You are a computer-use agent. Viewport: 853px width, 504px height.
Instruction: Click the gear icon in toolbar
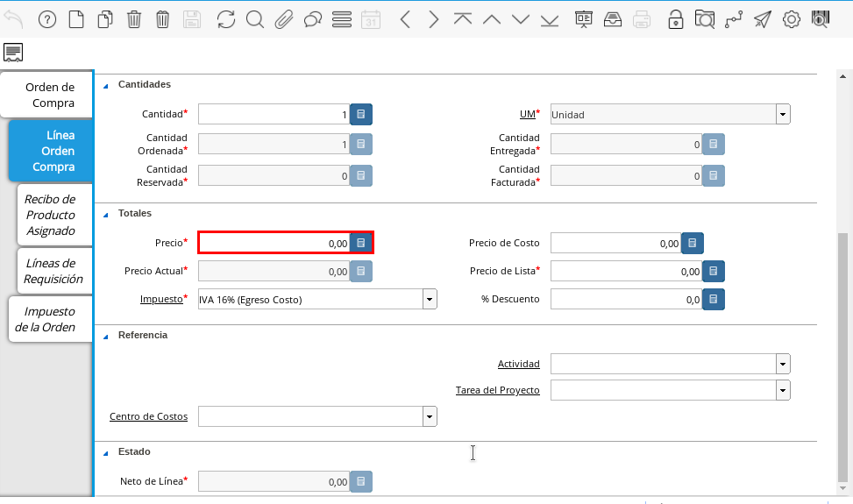[792, 20]
